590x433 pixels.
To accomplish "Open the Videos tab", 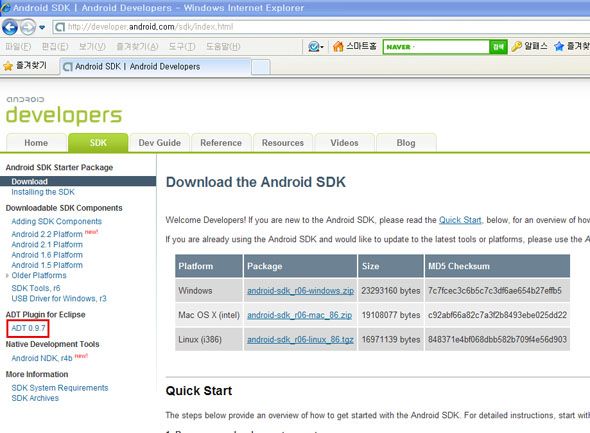I will point(345,143).
